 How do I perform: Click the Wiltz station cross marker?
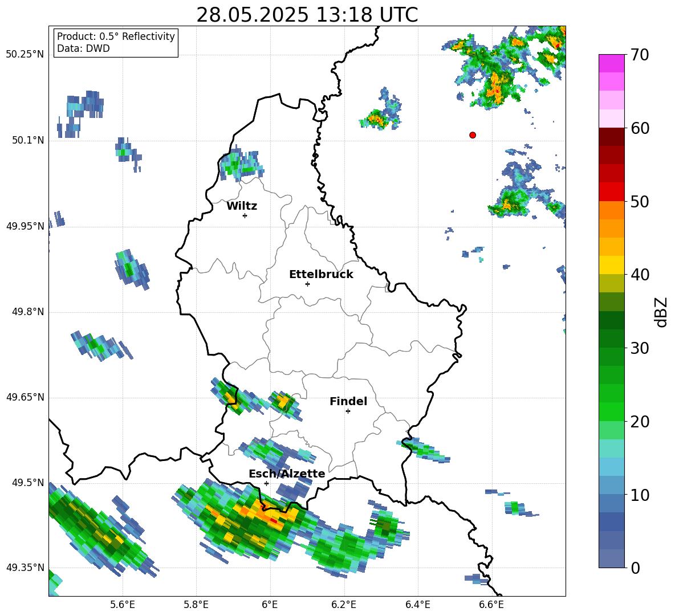(x=245, y=215)
